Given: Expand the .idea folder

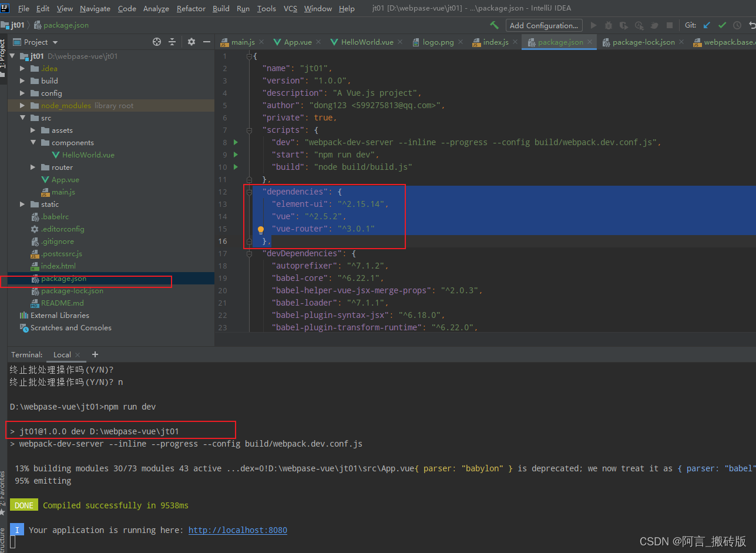Looking at the screenshot, I should tap(22, 68).
